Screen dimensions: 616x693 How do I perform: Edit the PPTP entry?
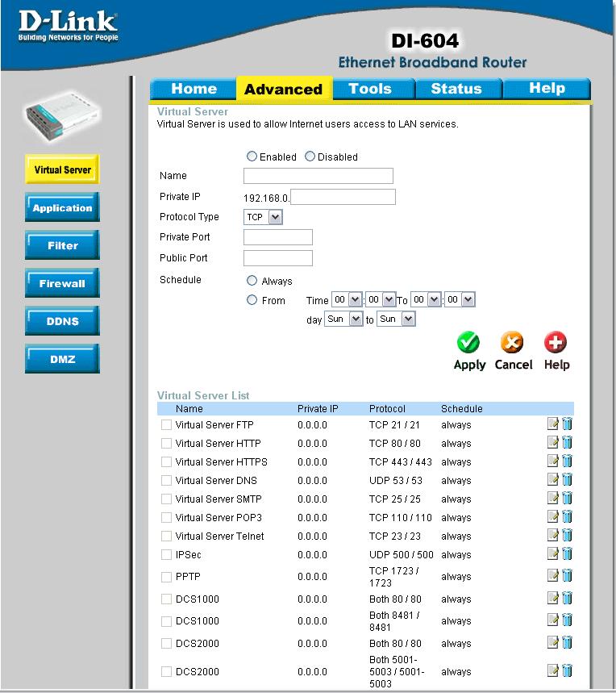[553, 576]
